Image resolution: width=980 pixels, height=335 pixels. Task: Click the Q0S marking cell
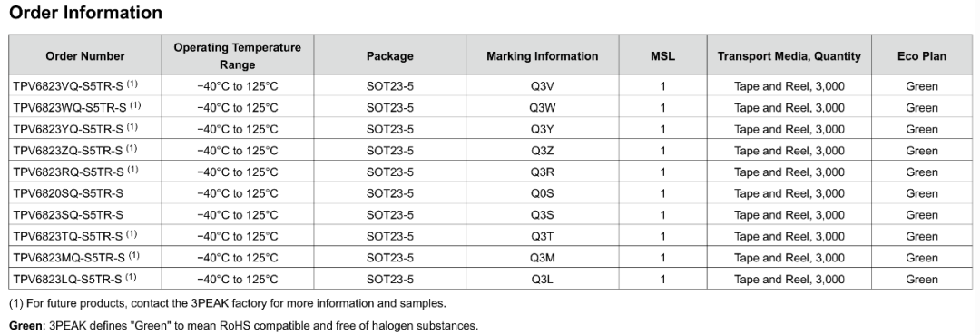543,193
